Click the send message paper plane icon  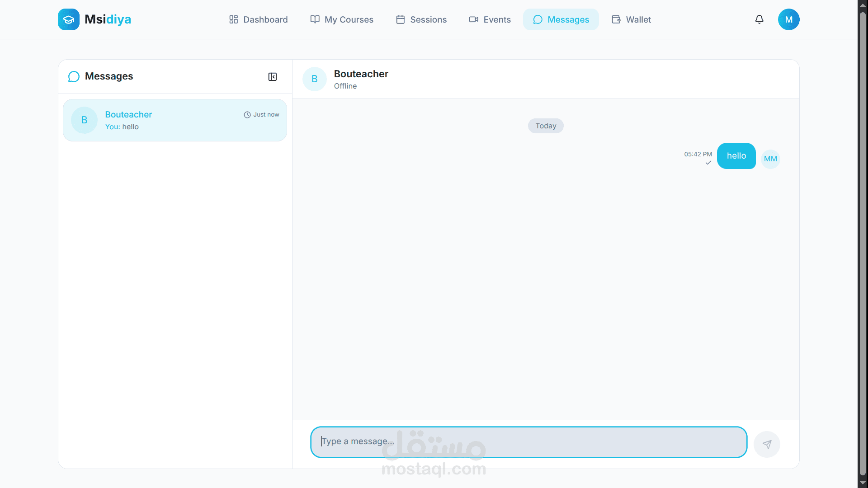point(767,444)
